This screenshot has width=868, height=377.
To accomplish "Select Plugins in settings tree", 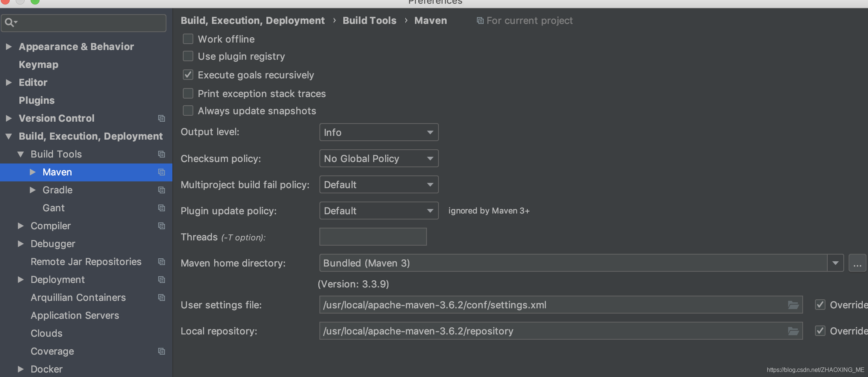I will tap(37, 100).
